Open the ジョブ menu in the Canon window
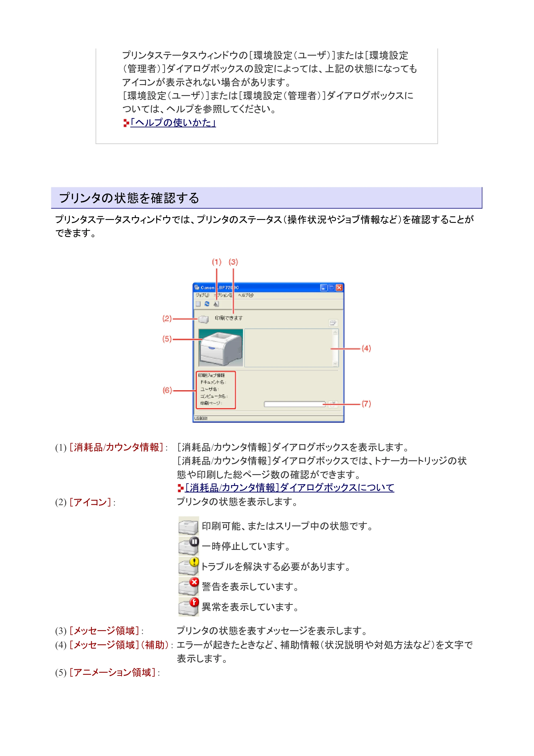 pos(202,295)
